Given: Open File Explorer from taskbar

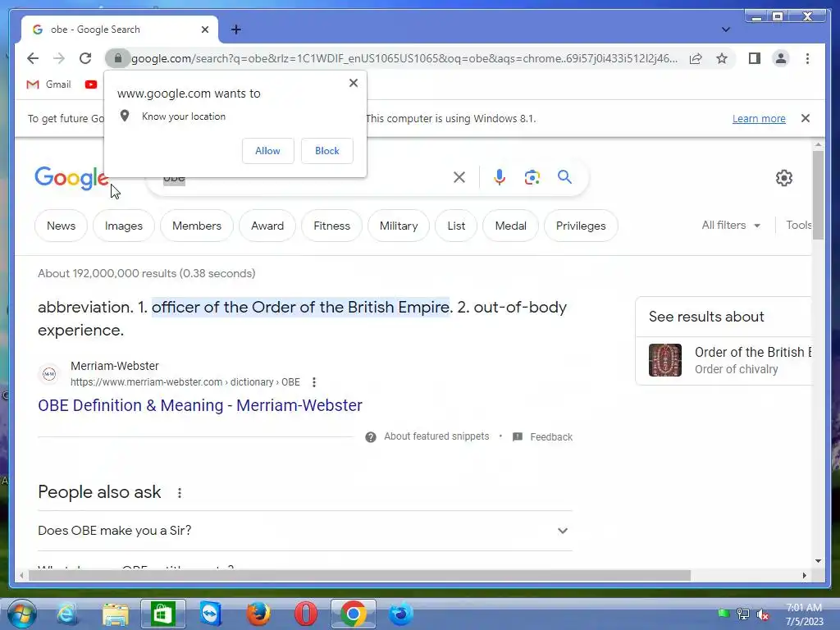Looking at the screenshot, I should (x=115, y=614).
